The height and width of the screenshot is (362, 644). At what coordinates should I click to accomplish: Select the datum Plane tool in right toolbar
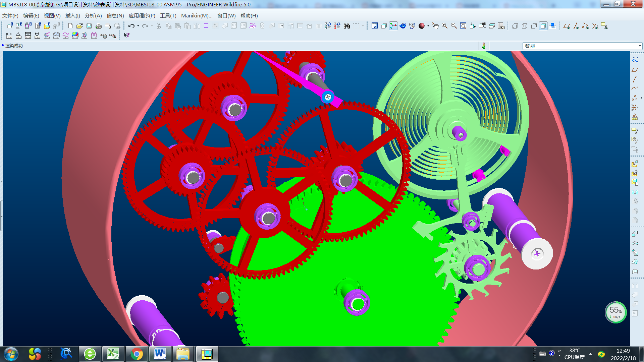(635, 69)
